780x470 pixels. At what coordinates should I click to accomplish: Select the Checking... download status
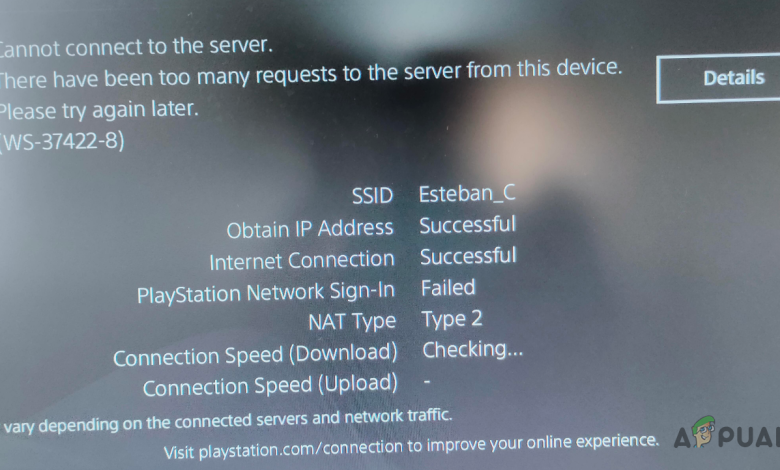(473, 350)
